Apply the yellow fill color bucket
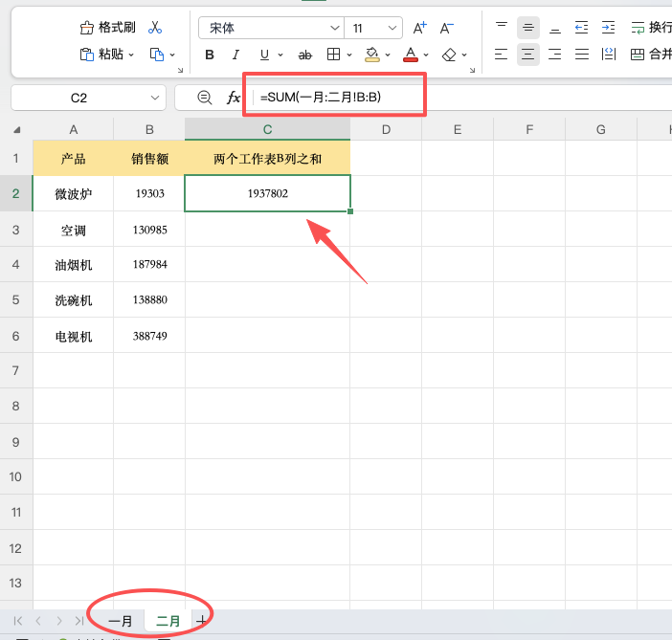The height and width of the screenshot is (640, 672). 372,55
